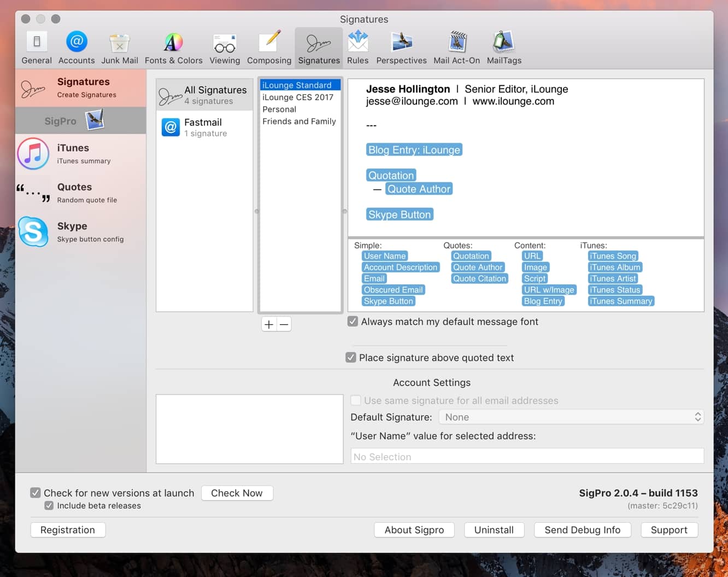The height and width of the screenshot is (577, 728).
Task: Click the User Name value input field
Action: [527, 457]
